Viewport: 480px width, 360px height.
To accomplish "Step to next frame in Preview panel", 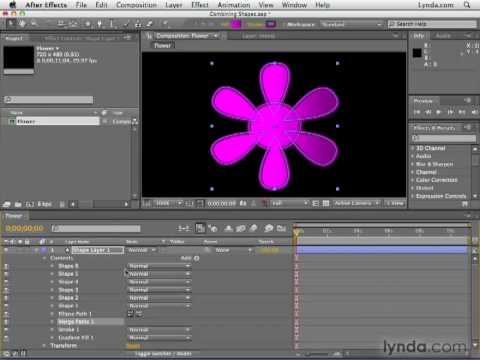I will coord(450,112).
